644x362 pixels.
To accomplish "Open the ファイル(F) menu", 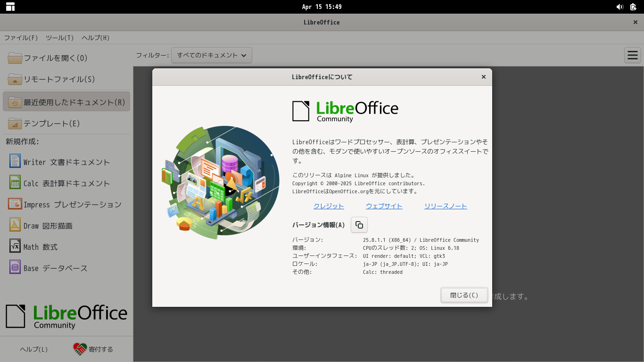I will pyautogui.click(x=21, y=38).
